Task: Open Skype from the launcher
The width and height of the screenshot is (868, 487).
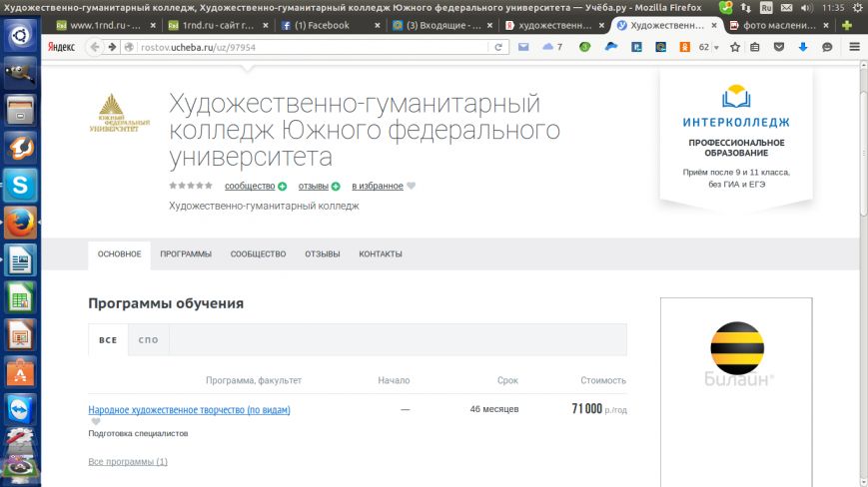Action: click(x=20, y=185)
